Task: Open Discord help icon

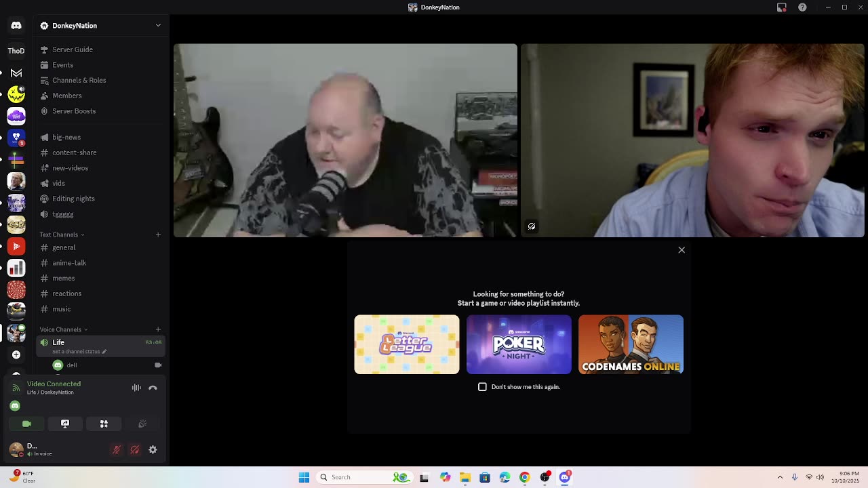Action: tap(802, 7)
